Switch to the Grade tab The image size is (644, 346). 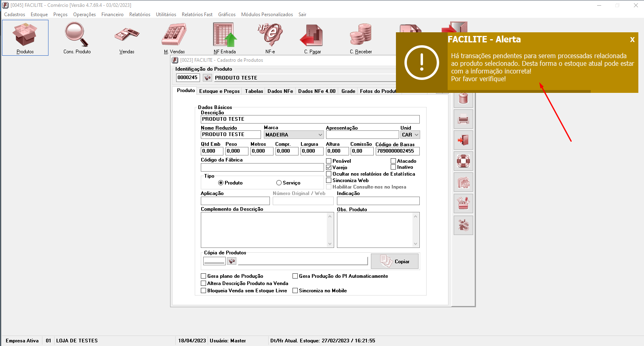[x=348, y=91]
